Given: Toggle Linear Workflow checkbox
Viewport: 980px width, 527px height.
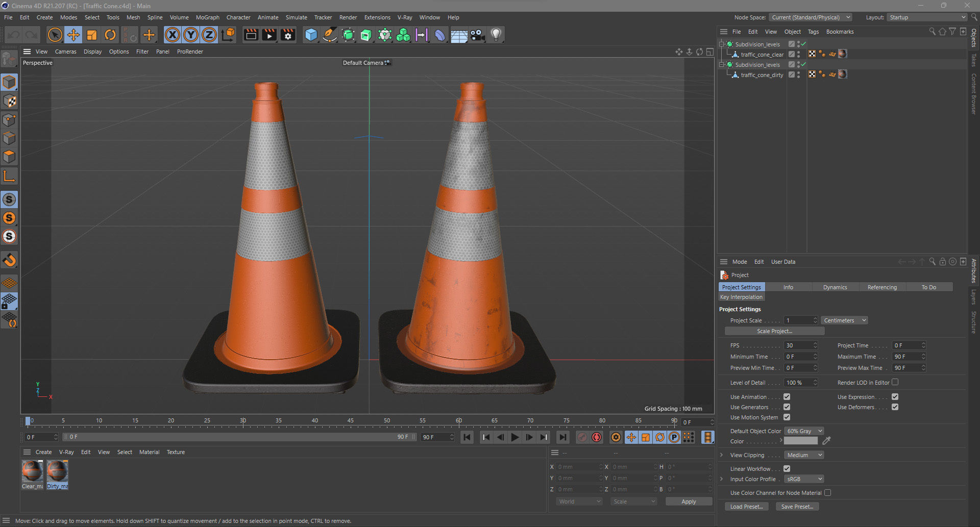Looking at the screenshot, I should coord(787,469).
